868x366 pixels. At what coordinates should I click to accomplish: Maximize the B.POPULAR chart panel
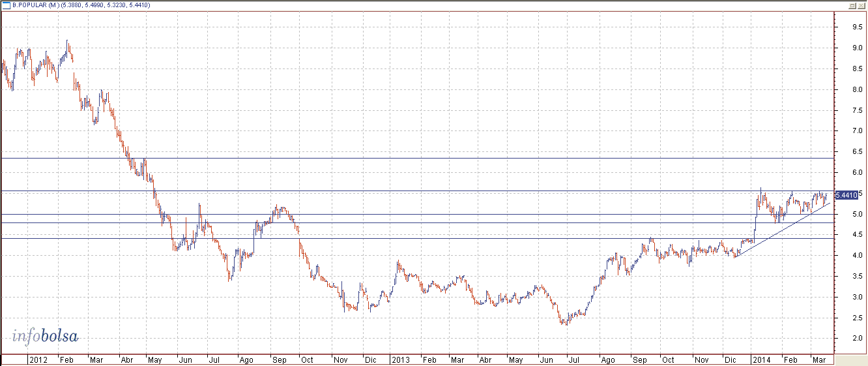(x=852, y=5)
